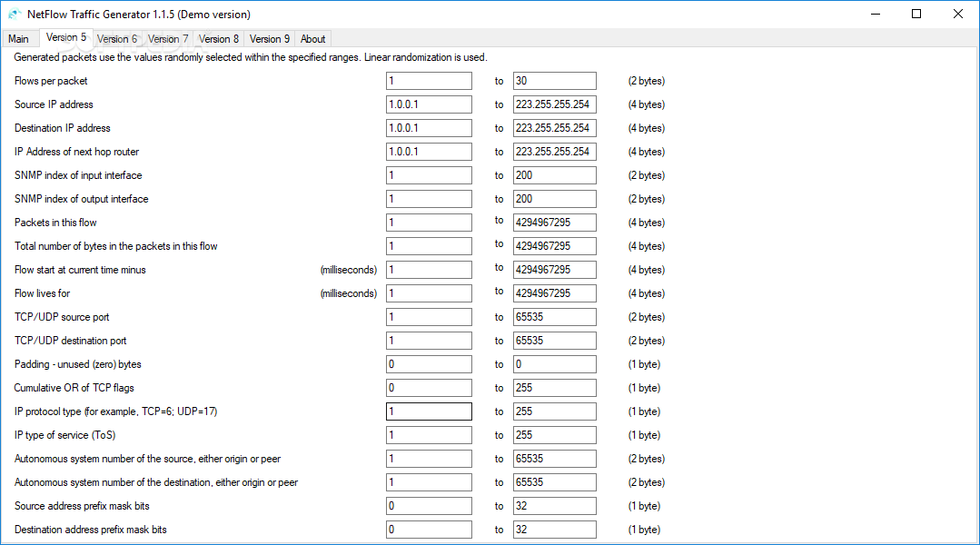Viewport: 980px width, 545px height.
Task: Select the next hop router end field
Action: [x=554, y=152]
